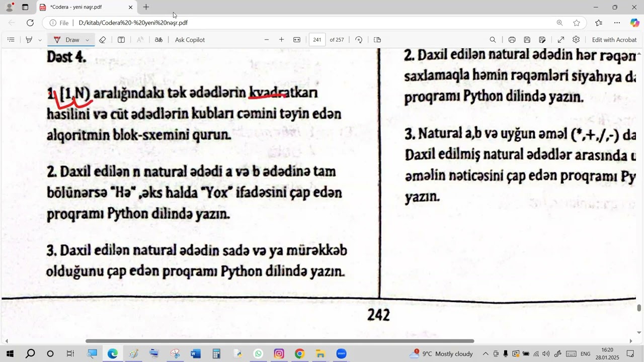Open the weather widget 9°C Mostly cloudy

pos(441,353)
